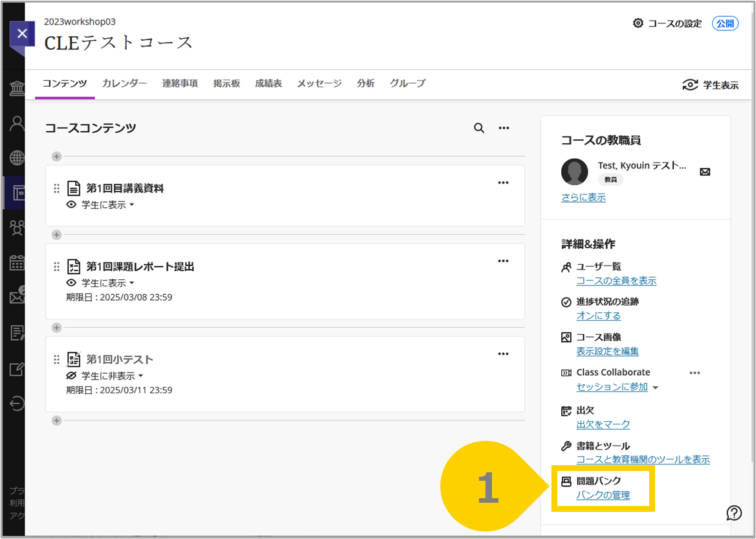Send a message to Test, Kyouin via envelope

(705, 172)
